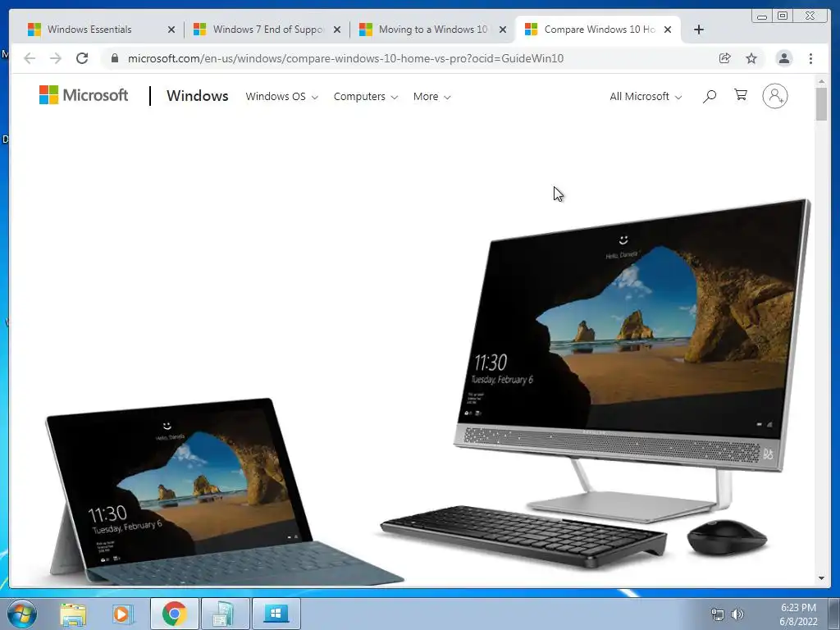Expand the More menu
Viewport: 840px width, 630px height.
(431, 97)
